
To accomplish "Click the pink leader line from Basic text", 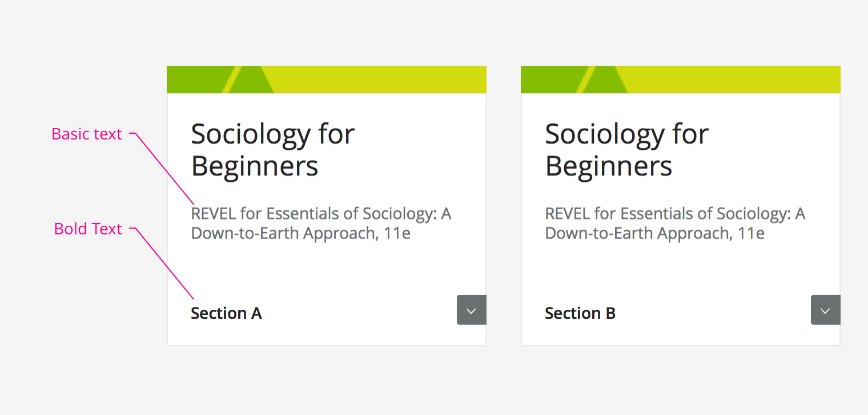I will click(x=166, y=169).
